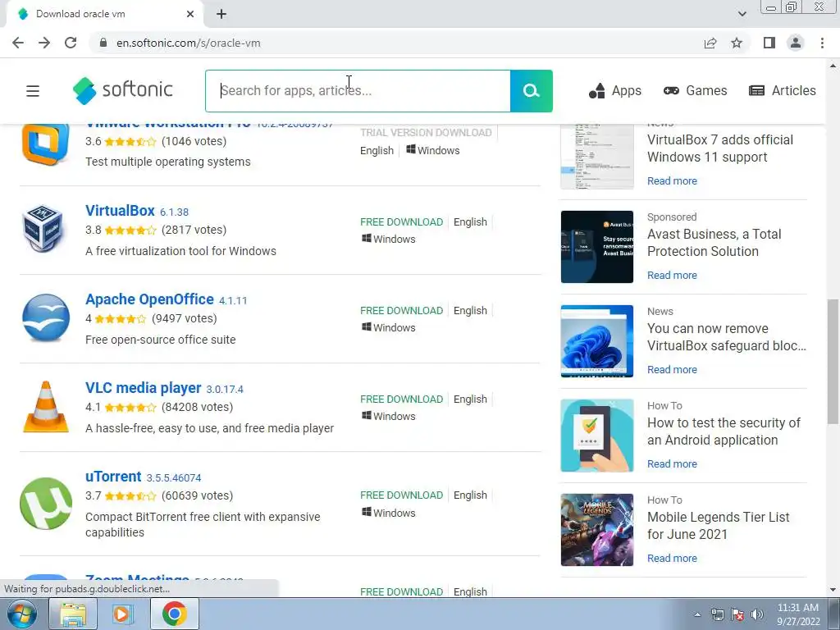The height and width of the screenshot is (630, 840).
Task: Close the Download oracle vm tab
Action: (x=190, y=15)
